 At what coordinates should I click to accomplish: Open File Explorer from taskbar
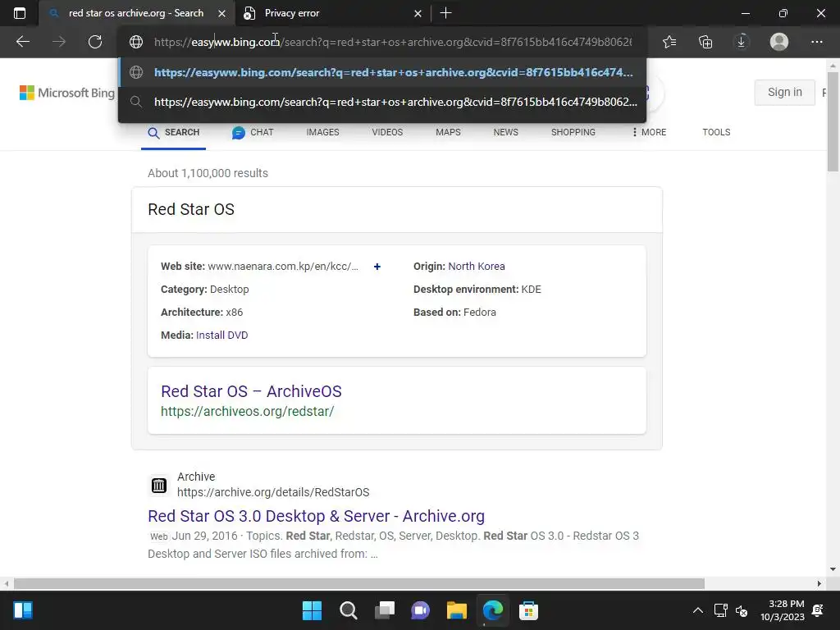pos(457,610)
